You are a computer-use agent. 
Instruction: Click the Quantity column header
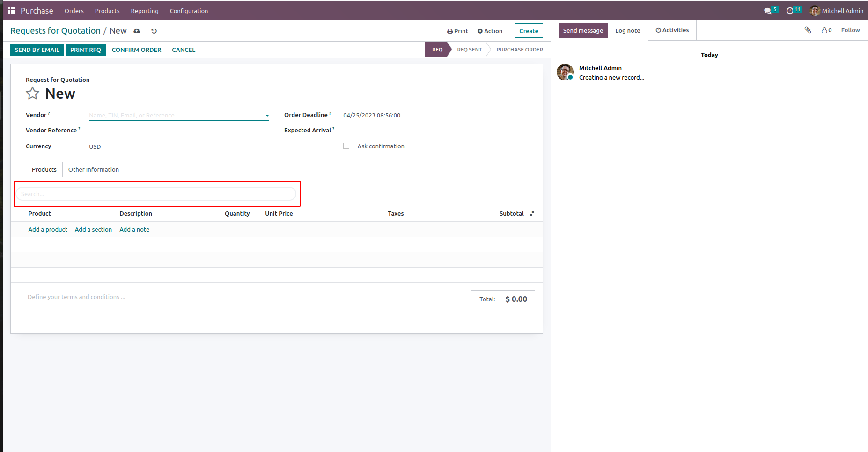tap(237, 213)
